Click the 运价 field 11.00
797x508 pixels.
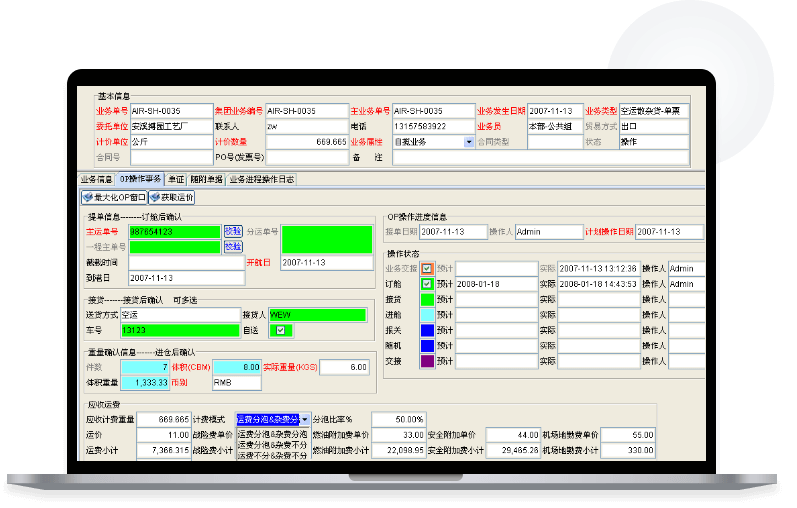(x=164, y=435)
